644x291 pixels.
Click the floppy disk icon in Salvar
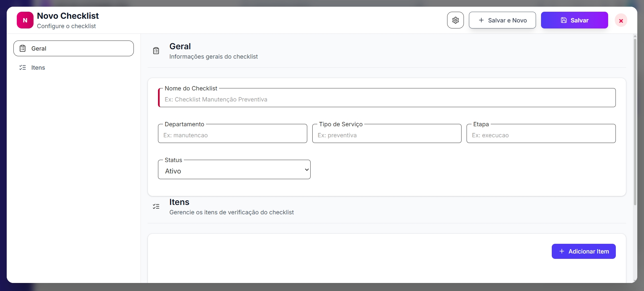563,20
